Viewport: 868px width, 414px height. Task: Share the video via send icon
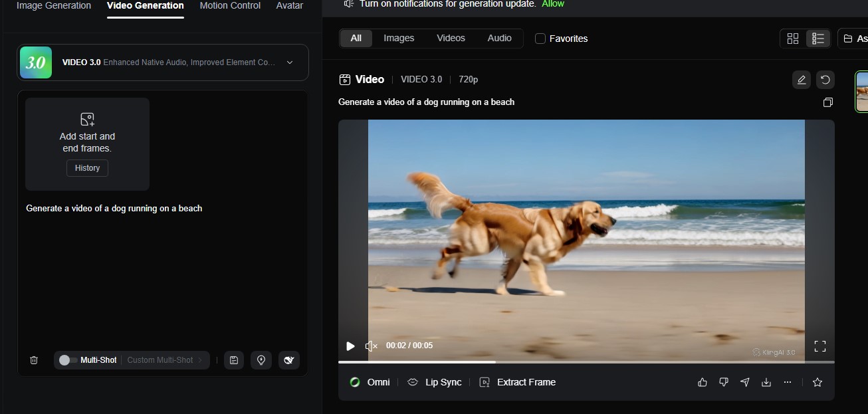point(745,382)
